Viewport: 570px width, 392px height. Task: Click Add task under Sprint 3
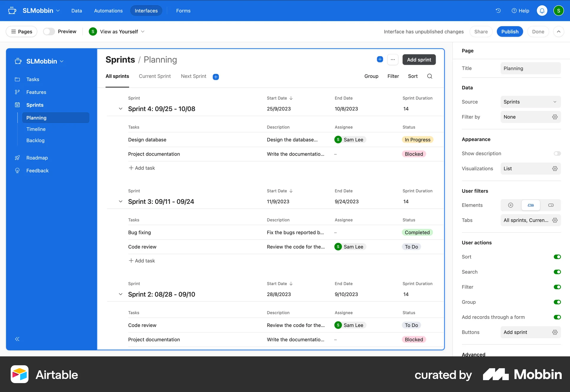[x=142, y=260]
